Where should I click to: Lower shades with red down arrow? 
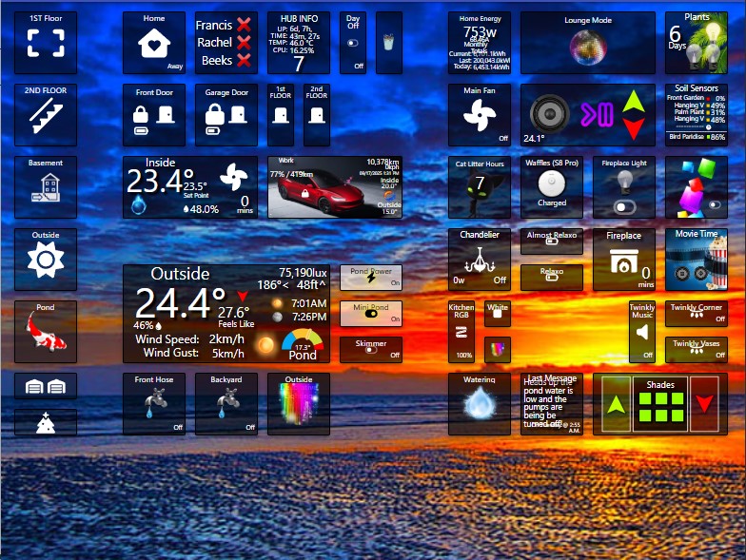[706, 404]
